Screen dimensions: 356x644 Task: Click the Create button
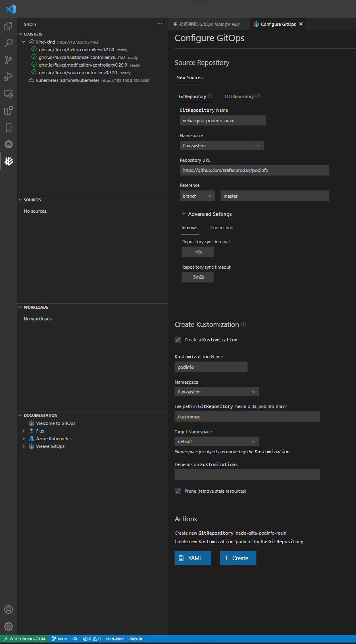click(238, 558)
